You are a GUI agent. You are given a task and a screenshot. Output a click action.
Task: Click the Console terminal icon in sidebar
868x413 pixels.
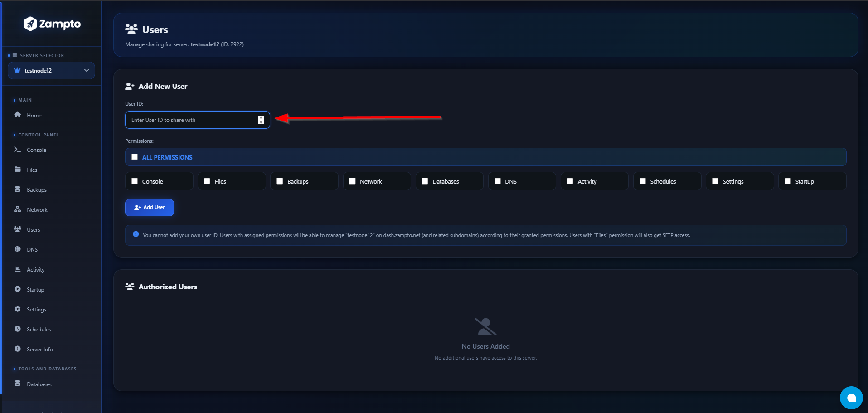click(x=18, y=150)
